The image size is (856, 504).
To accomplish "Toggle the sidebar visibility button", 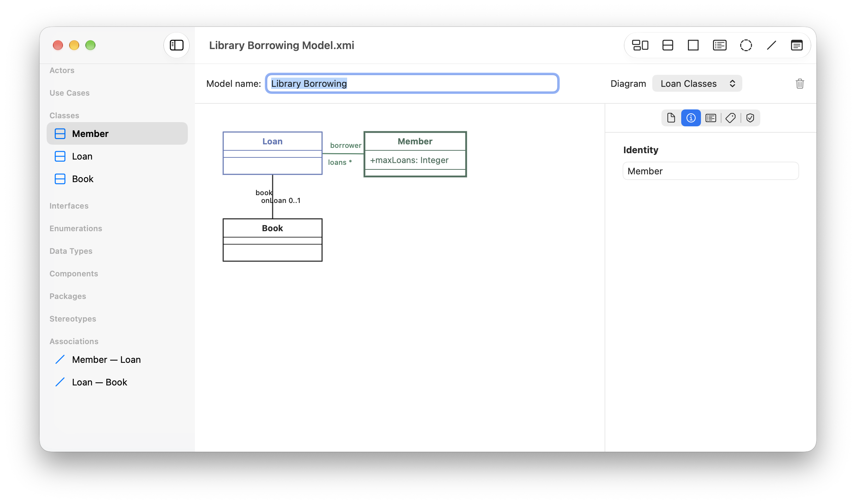I will click(177, 45).
